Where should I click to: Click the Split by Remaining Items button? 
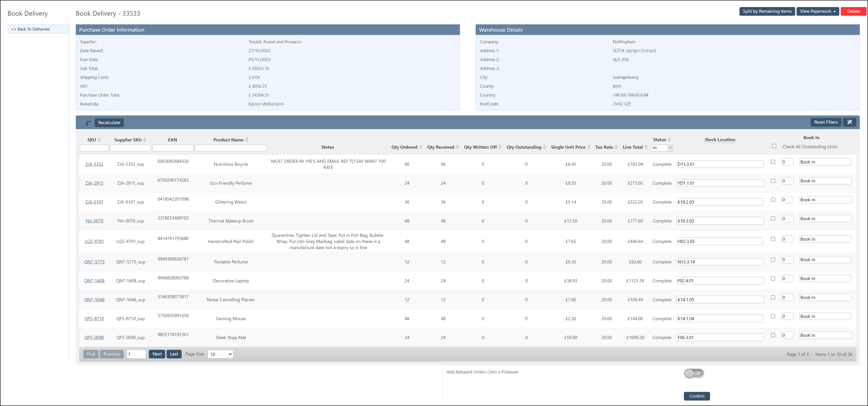(x=767, y=11)
